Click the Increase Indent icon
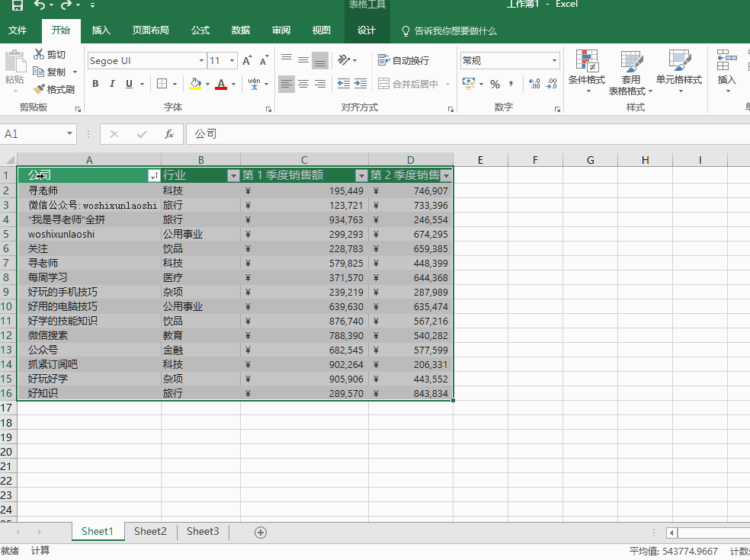Image resolution: width=750 pixels, height=560 pixels. 360,84
